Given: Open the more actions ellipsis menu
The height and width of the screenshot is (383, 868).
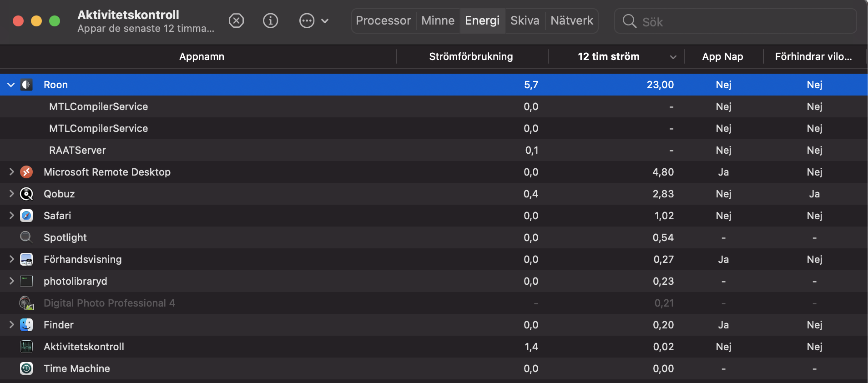Looking at the screenshot, I should [x=307, y=20].
